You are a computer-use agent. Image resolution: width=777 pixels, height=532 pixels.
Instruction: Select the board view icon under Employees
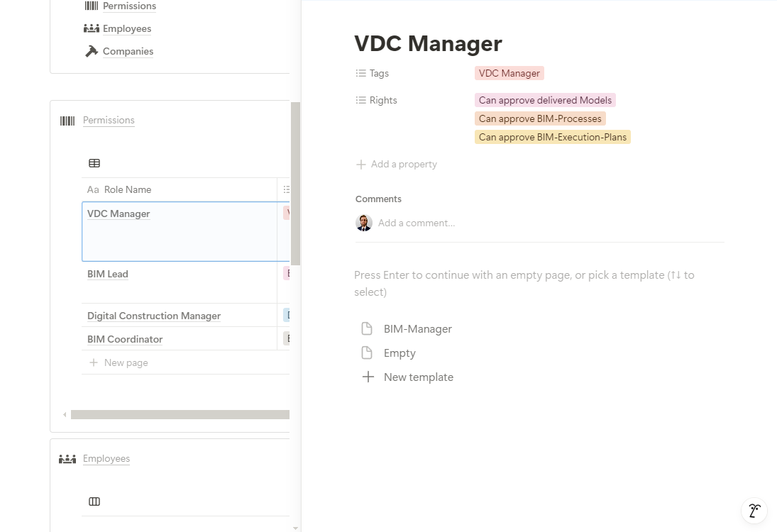pos(94,501)
